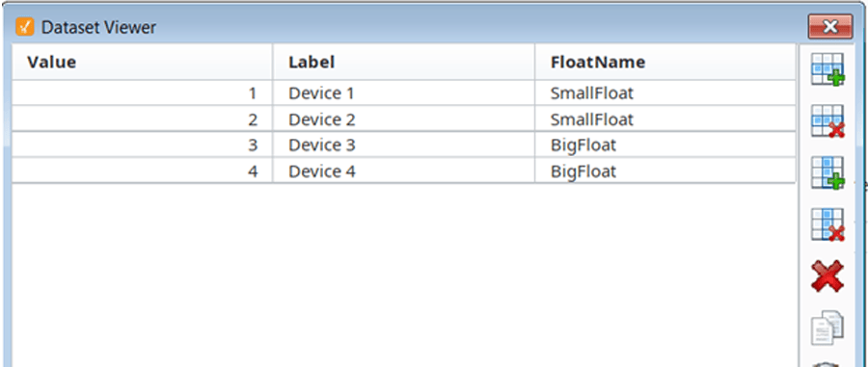Select the Device 1 label cell
The width and height of the screenshot is (868, 367).
pos(404,92)
